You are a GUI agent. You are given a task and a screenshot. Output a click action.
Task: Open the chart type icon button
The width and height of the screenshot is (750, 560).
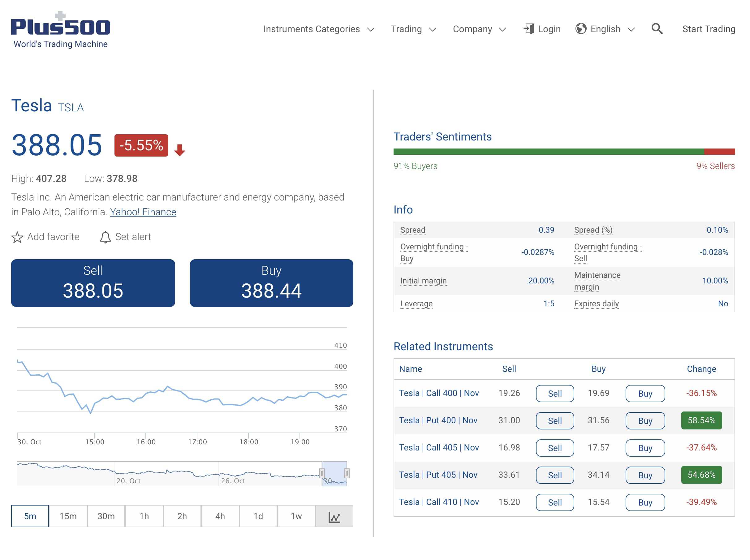coord(334,516)
